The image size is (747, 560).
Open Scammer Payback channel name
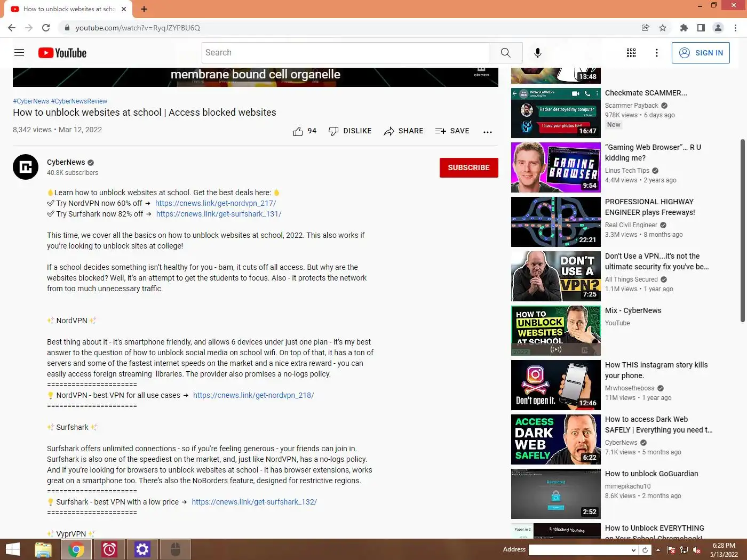pos(632,106)
